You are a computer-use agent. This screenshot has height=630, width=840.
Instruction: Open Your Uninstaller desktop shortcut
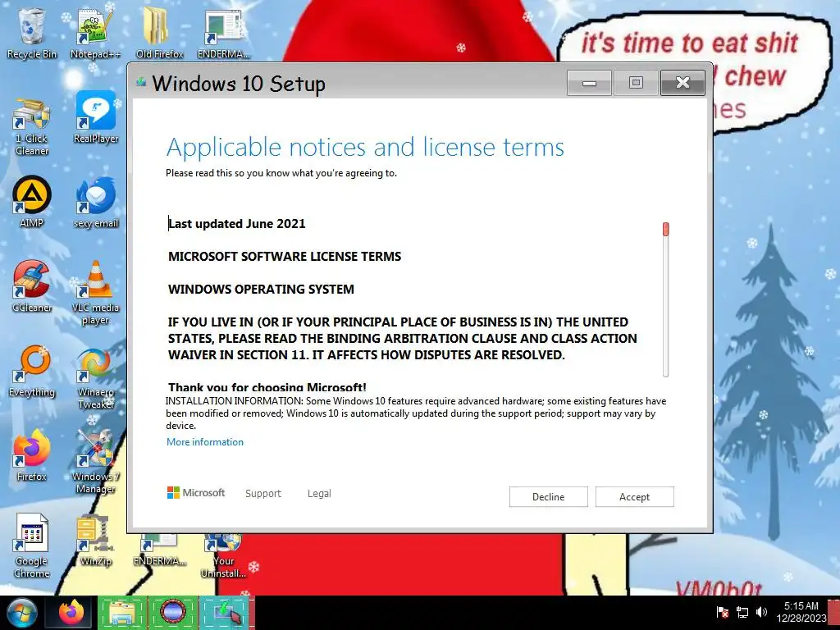coord(223,555)
